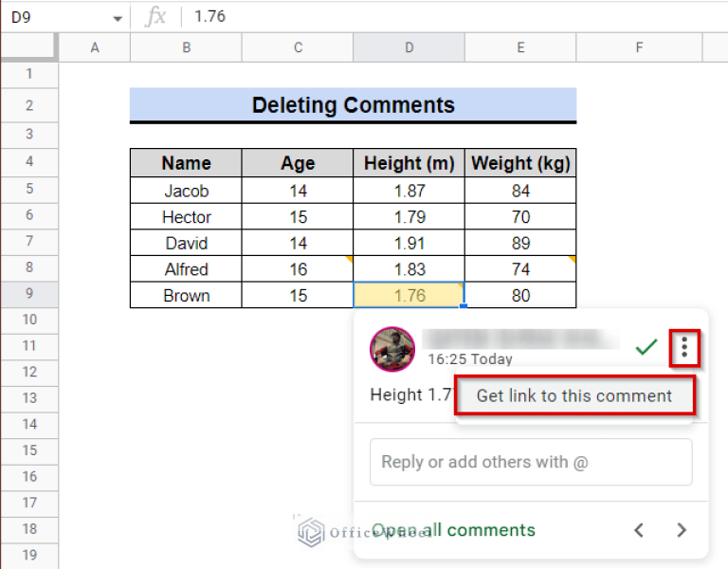Select weight cell 80
Viewport: 728px width, 569px height.
(520, 296)
